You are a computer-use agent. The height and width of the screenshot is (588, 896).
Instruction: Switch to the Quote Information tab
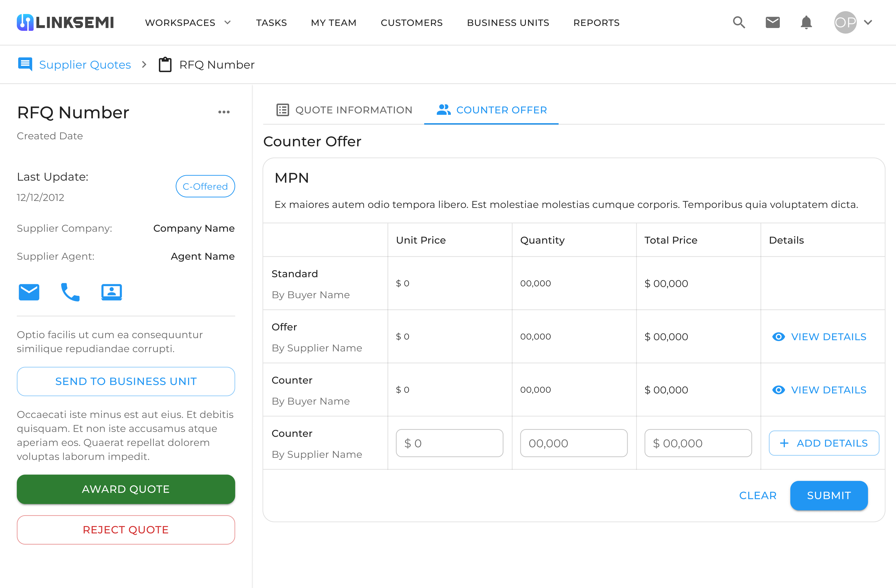pos(345,110)
